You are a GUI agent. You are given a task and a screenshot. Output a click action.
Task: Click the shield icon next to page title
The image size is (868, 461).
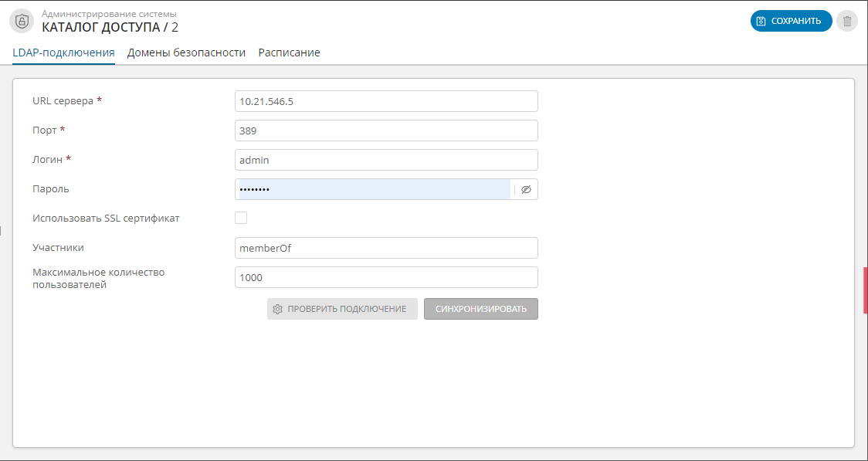[x=20, y=21]
